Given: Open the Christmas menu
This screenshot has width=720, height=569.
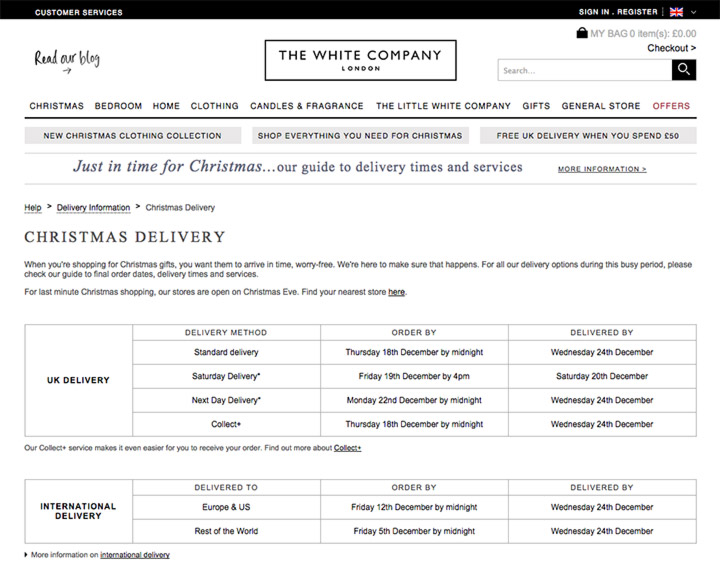Looking at the screenshot, I should point(56,106).
